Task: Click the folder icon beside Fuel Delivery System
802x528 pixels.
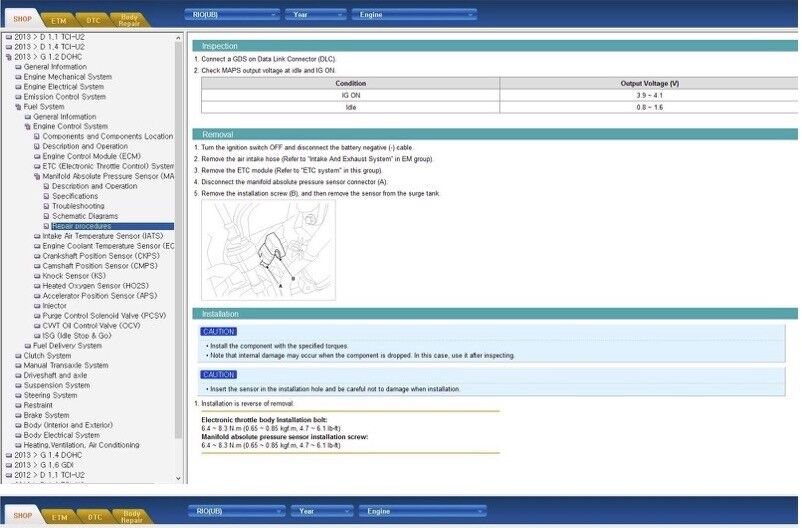Action: (27, 346)
